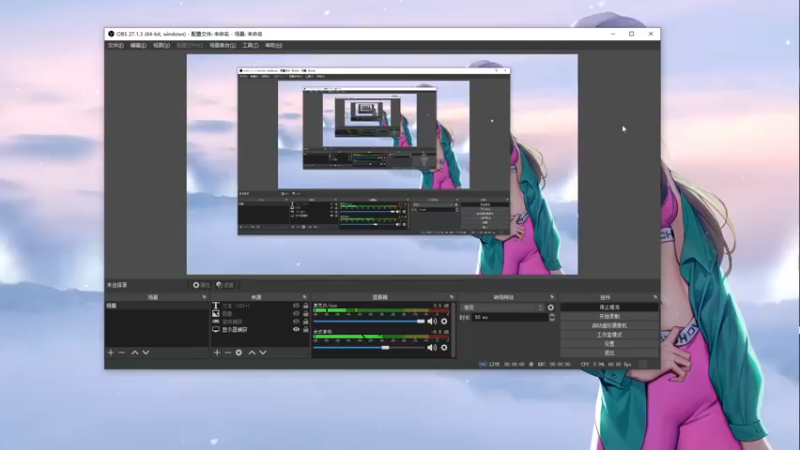Image resolution: width=800 pixels, height=450 pixels.
Task: Toggle Studio Mode button
Action: [x=609, y=335]
